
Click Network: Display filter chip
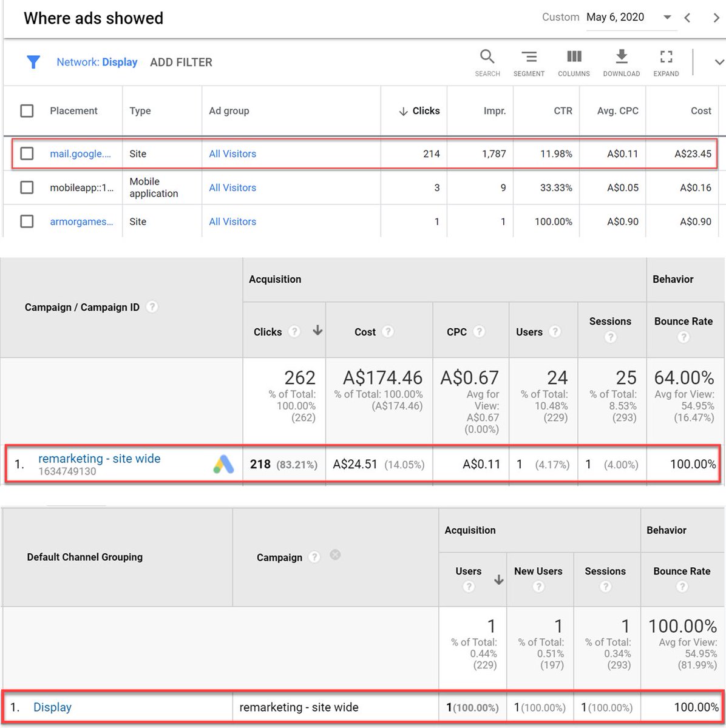coord(97,62)
